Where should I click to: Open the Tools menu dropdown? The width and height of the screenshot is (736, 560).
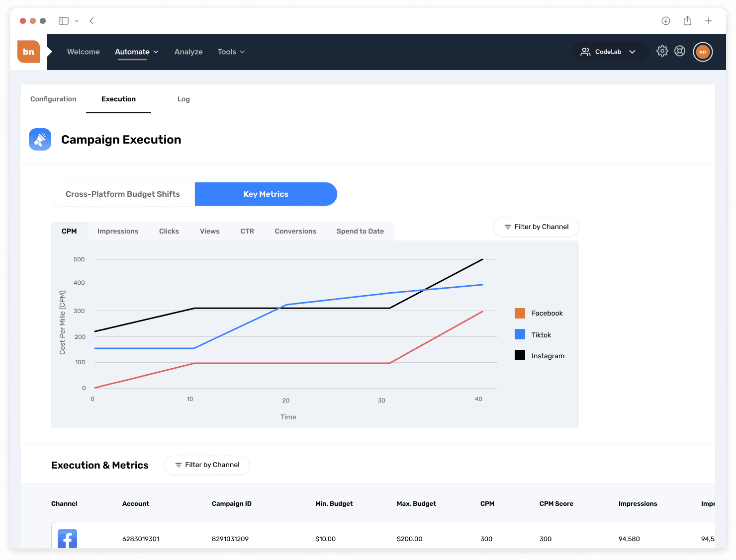[x=231, y=52]
